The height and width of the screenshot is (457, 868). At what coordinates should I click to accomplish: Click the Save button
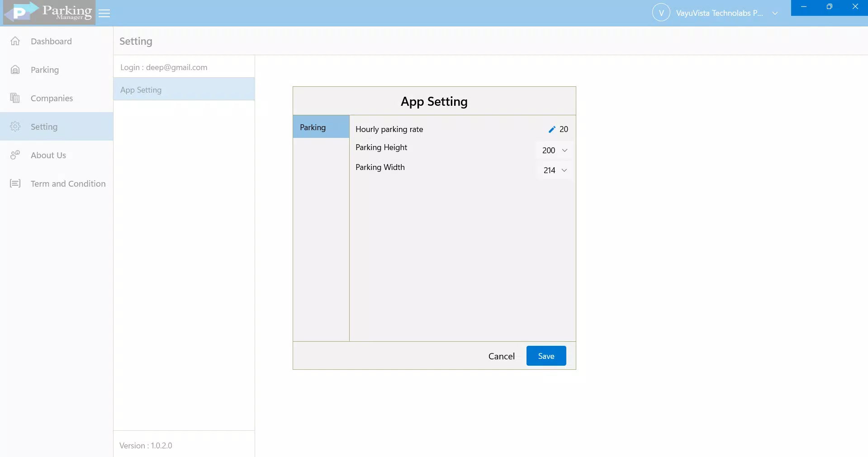click(546, 356)
